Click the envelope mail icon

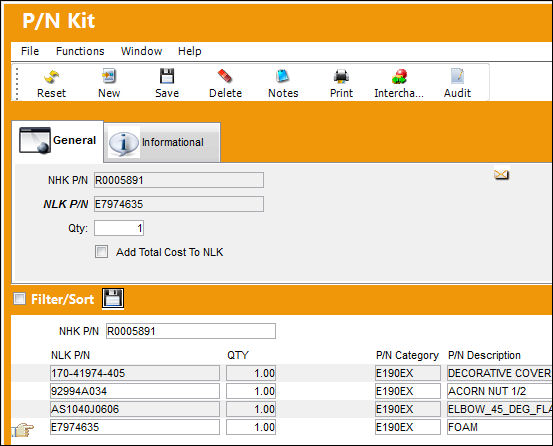point(501,174)
